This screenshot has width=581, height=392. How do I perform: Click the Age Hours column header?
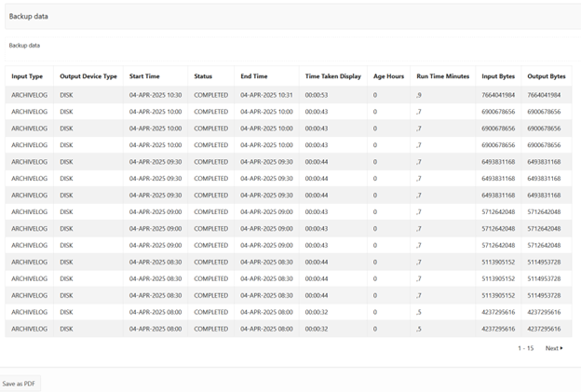tap(387, 76)
